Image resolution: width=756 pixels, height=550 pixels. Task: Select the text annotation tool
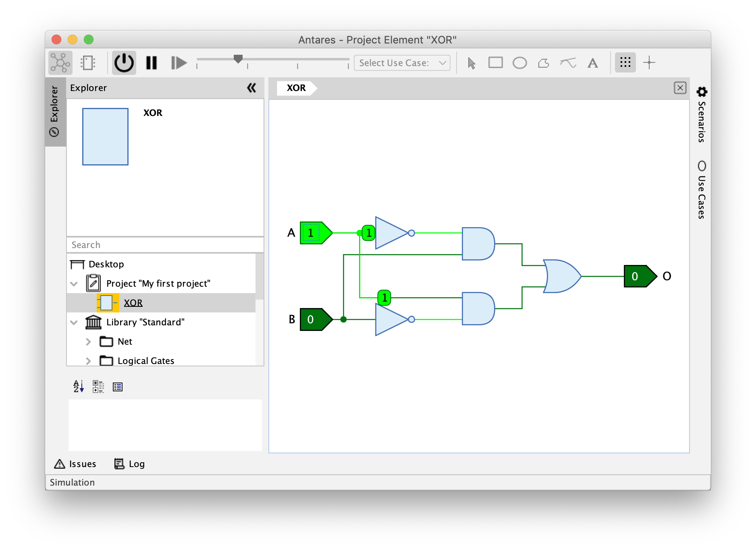pyautogui.click(x=592, y=63)
